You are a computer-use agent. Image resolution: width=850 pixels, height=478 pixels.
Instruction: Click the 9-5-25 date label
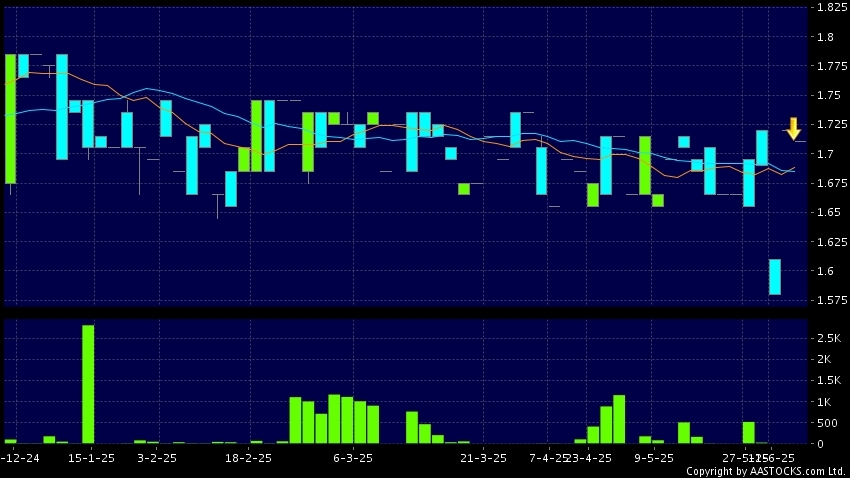coord(654,458)
